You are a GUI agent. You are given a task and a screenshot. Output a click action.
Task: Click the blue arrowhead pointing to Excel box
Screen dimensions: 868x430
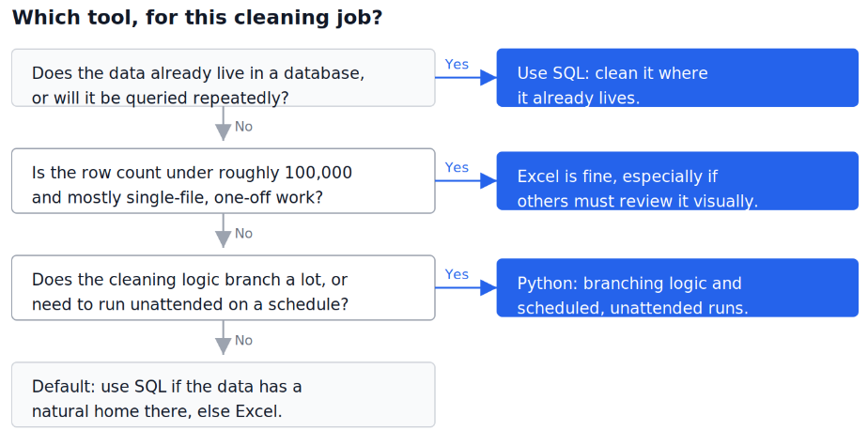pyautogui.click(x=488, y=180)
